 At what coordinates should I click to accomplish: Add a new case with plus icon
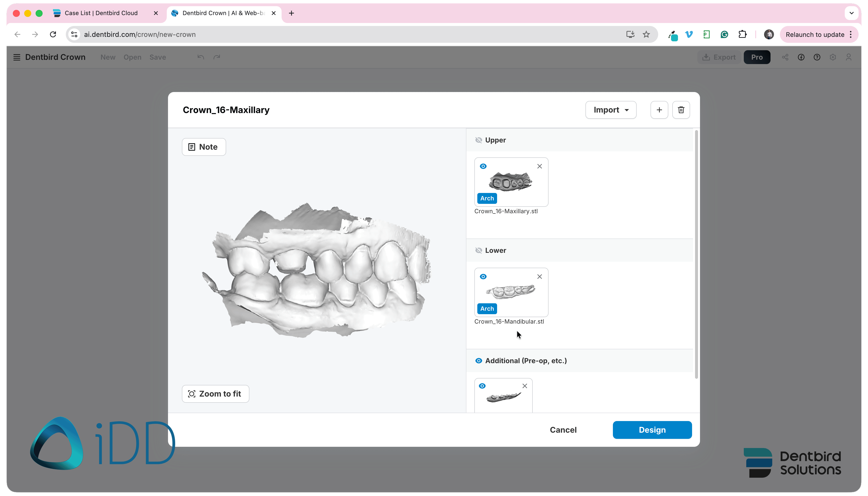click(659, 110)
